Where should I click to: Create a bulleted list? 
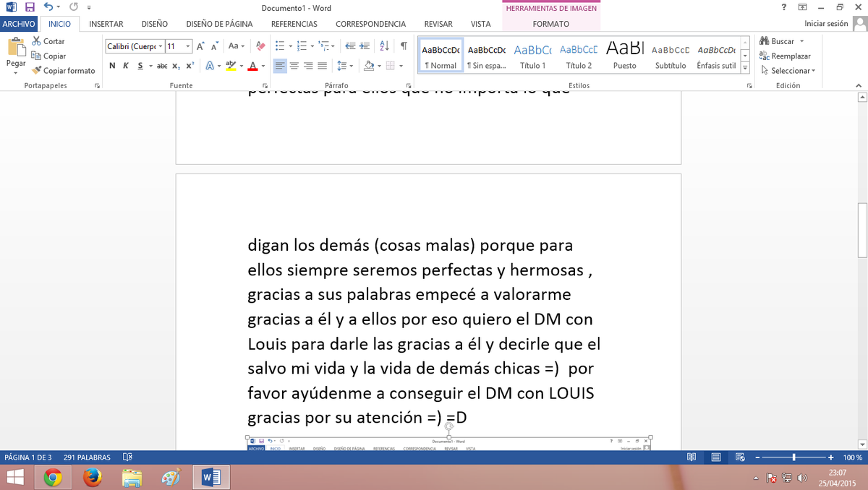pos(281,46)
